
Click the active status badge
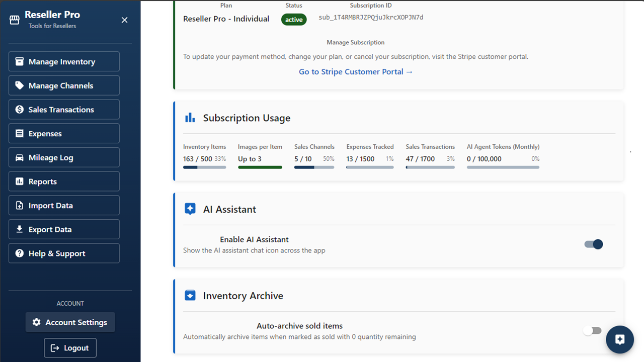pos(294,20)
